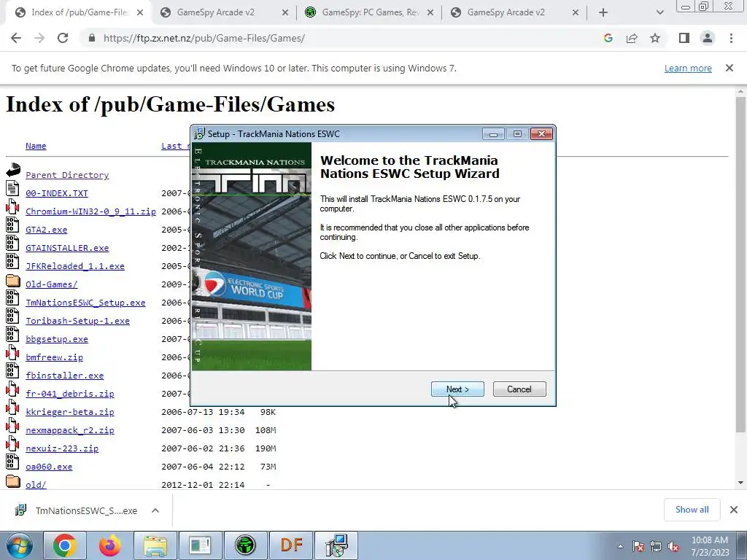Open Chrome from the taskbar

click(x=64, y=545)
